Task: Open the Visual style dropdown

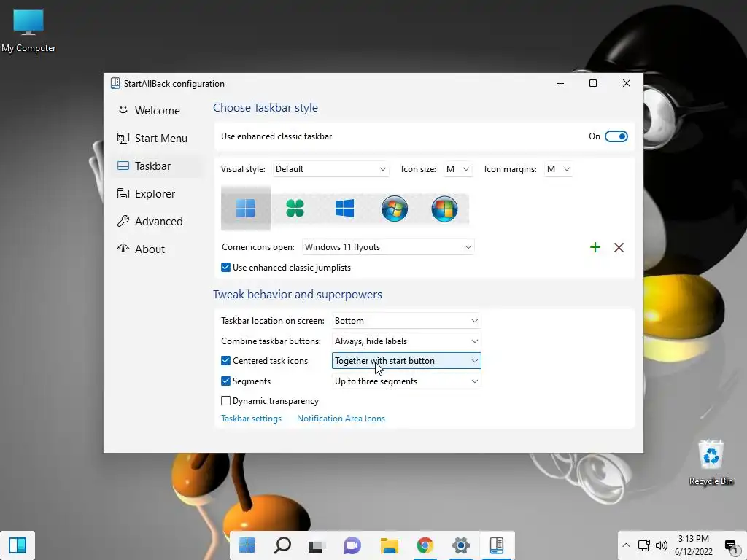Action: point(330,169)
